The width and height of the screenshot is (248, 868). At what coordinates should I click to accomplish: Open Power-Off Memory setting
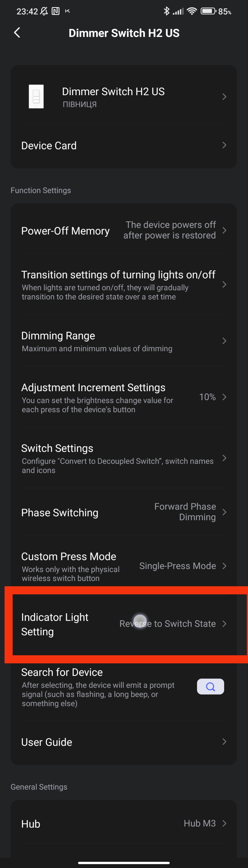(x=123, y=230)
